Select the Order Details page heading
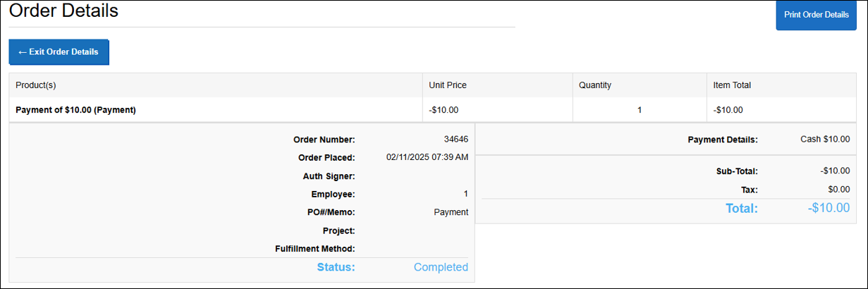The height and width of the screenshot is (289, 868). pyautogui.click(x=63, y=11)
